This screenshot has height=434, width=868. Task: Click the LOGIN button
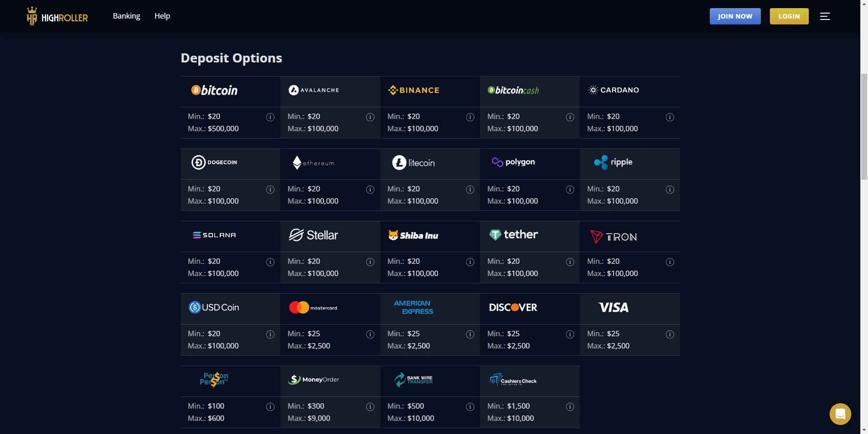pos(789,16)
